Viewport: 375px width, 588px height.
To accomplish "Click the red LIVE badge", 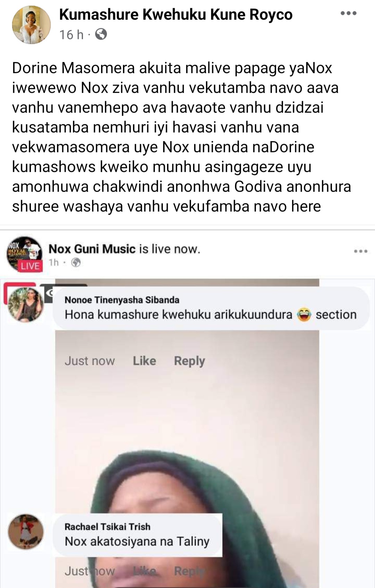I will [x=30, y=266].
